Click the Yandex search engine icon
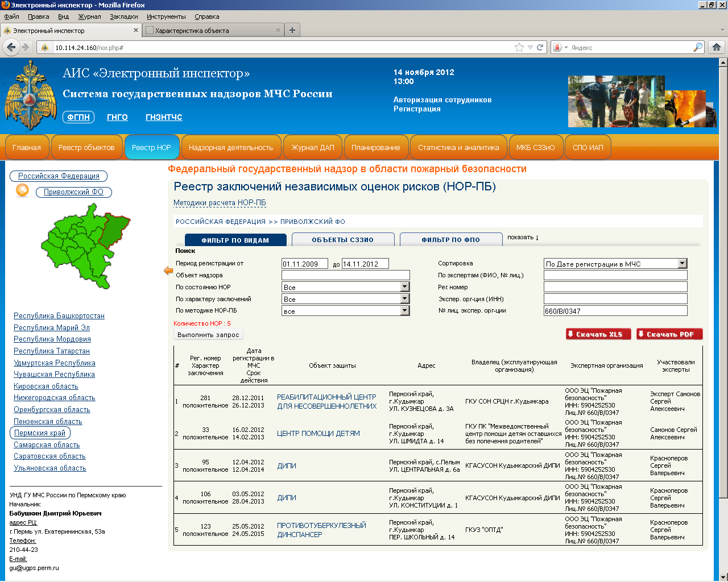The width and height of the screenshot is (728, 582). tap(558, 47)
